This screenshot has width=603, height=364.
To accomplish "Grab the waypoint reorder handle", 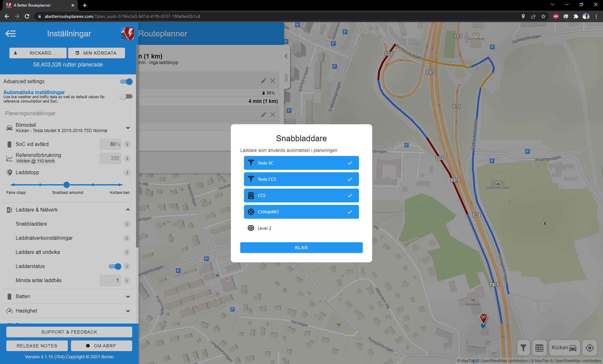I will tap(286, 78).
